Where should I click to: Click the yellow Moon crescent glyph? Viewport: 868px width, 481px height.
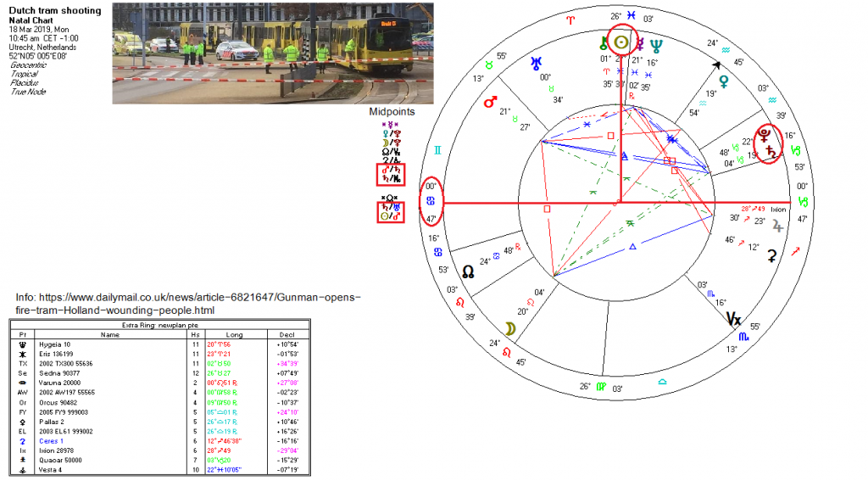pos(510,329)
